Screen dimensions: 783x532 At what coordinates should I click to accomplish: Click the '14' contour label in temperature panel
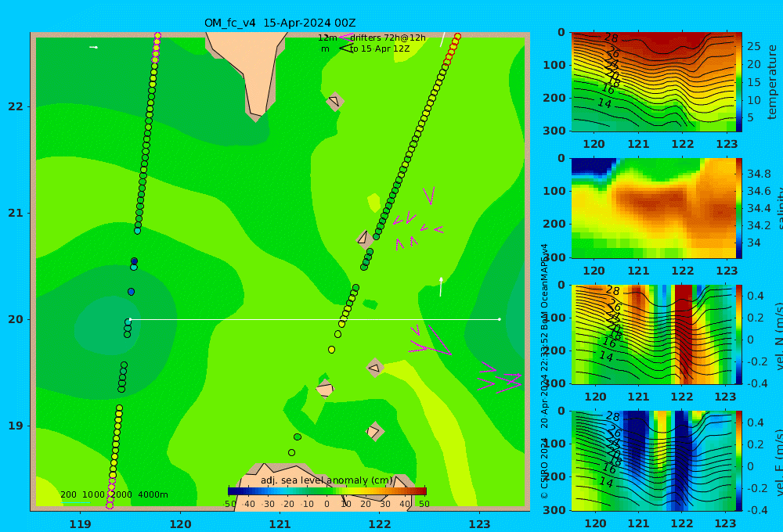coord(604,103)
